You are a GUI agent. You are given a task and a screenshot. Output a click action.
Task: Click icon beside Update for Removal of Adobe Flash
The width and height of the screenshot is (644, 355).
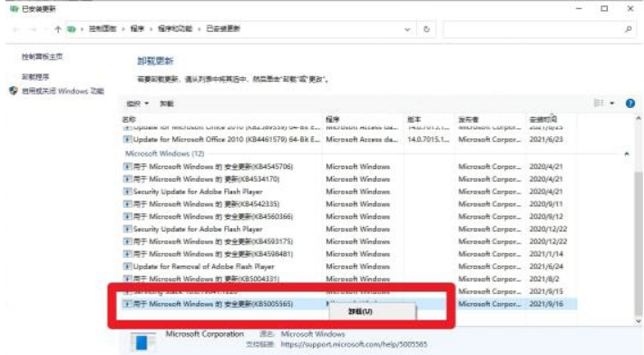point(127,266)
